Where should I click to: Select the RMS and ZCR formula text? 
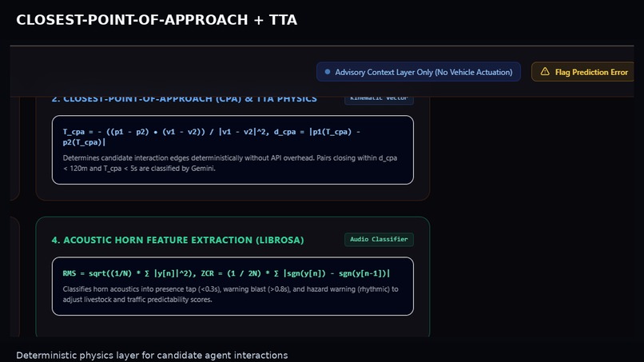point(226,273)
